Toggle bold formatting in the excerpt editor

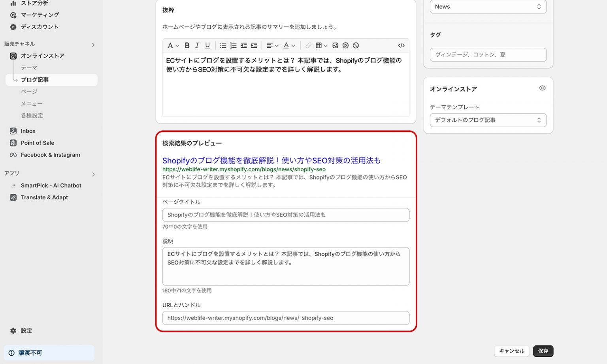[x=187, y=45]
